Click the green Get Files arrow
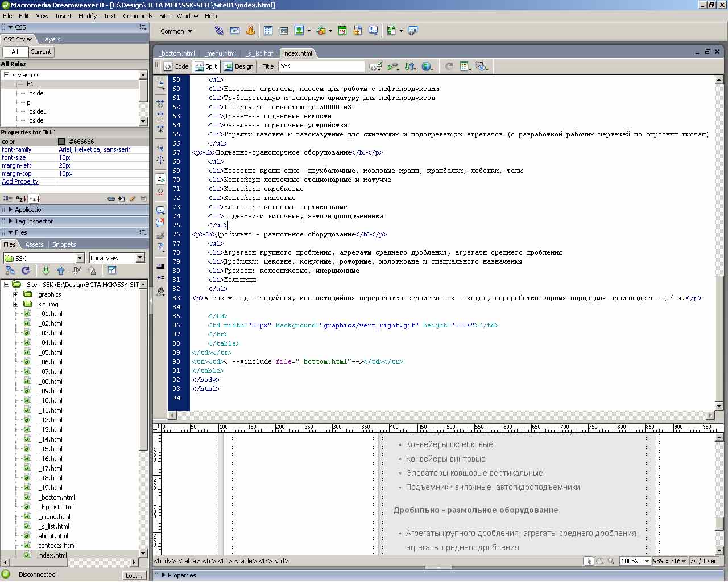Image resolution: width=728 pixels, height=582 pixels. coord(46,271)
